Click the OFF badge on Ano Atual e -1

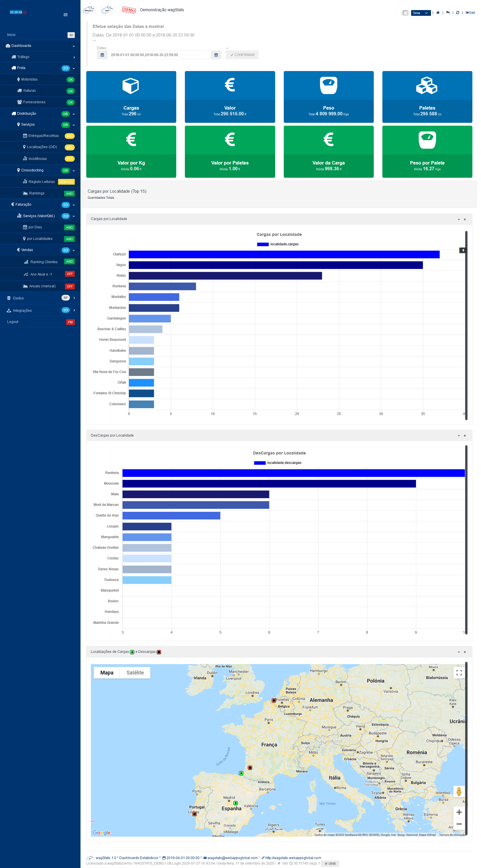(x=70, y=274)
